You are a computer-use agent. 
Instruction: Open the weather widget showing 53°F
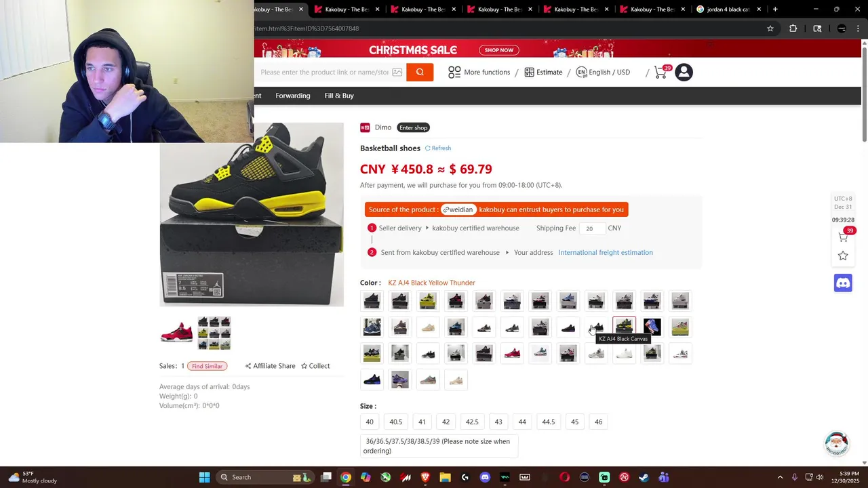(x=33, y=477)
